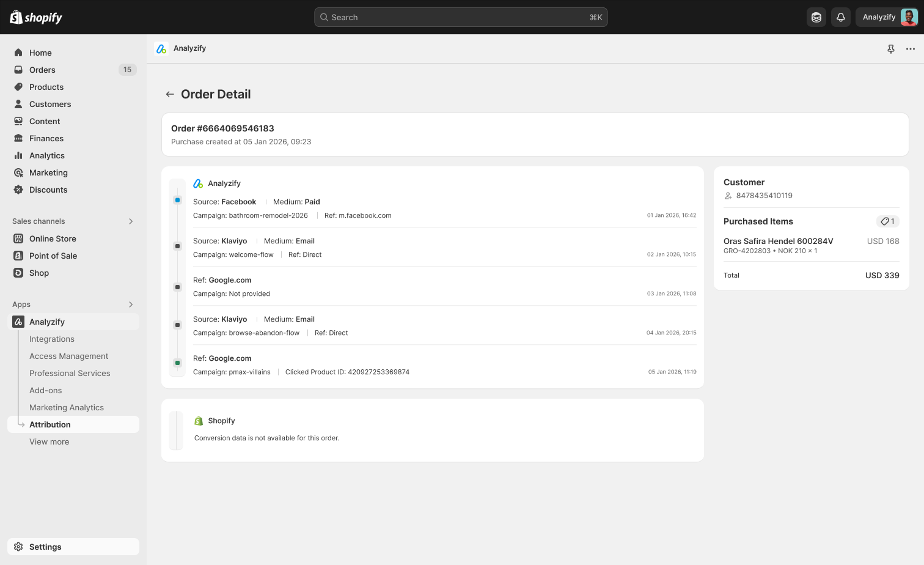
Task: Click the Sidekick assistant icon in top bar
Action: tap(816, 17)
